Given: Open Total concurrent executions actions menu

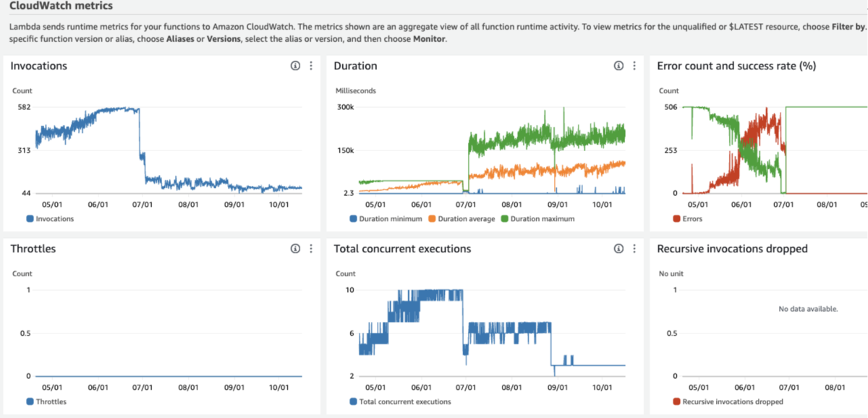Looking at the screenshot, I should 634,249.
